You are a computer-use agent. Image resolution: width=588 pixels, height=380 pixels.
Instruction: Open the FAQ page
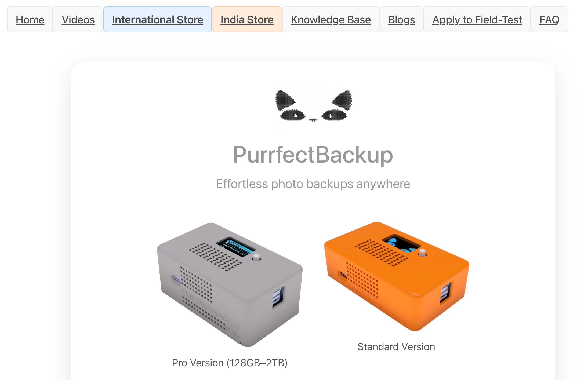point(549,20)
